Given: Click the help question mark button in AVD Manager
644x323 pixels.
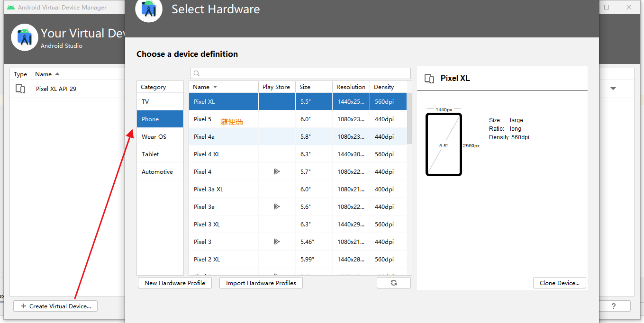Looking at the screenshot, I should tap(613, 306).
